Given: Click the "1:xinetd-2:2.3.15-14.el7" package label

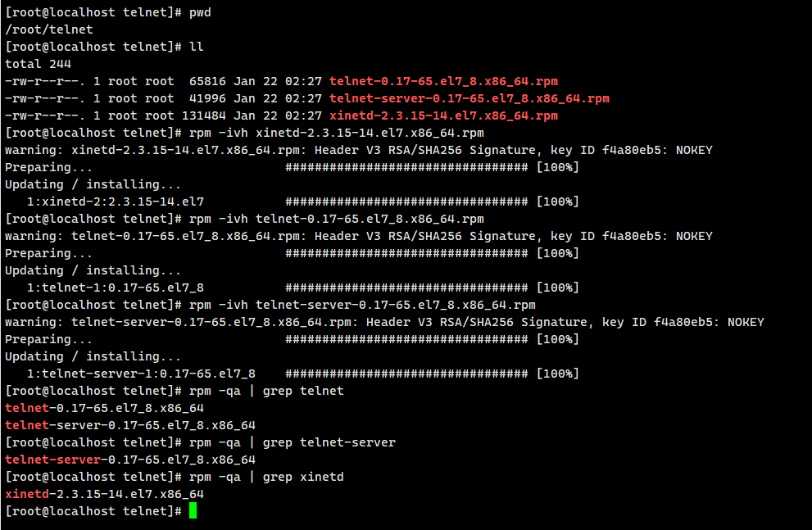Looking at the screenshot, I should 116,202.
